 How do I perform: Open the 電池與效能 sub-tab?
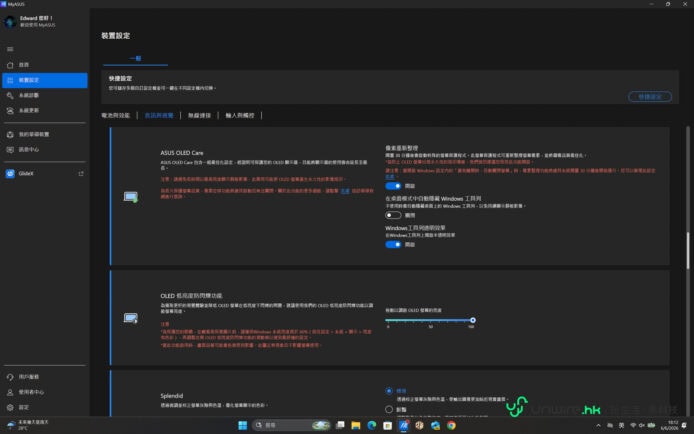tap(116, 115)
